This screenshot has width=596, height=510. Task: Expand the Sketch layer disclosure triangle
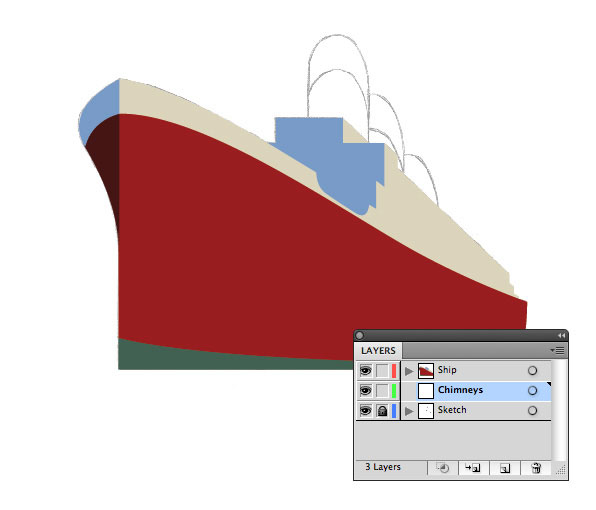(x=409, y=411)
